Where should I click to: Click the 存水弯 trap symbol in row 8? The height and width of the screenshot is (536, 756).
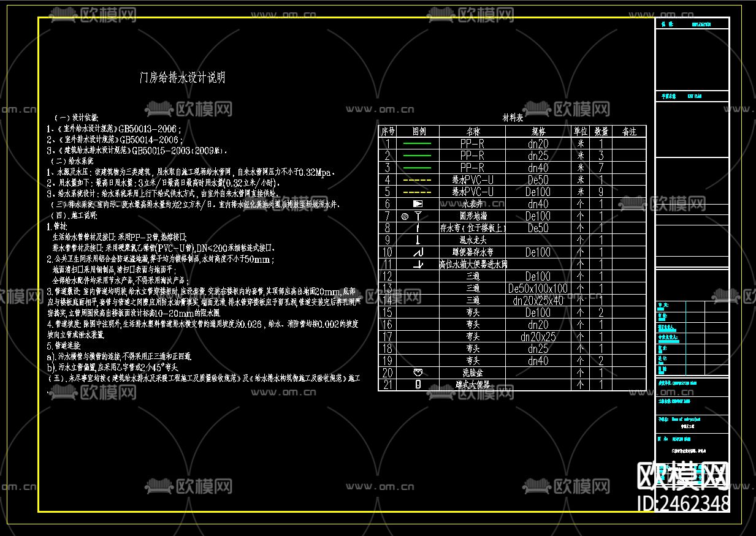(418, 228)
